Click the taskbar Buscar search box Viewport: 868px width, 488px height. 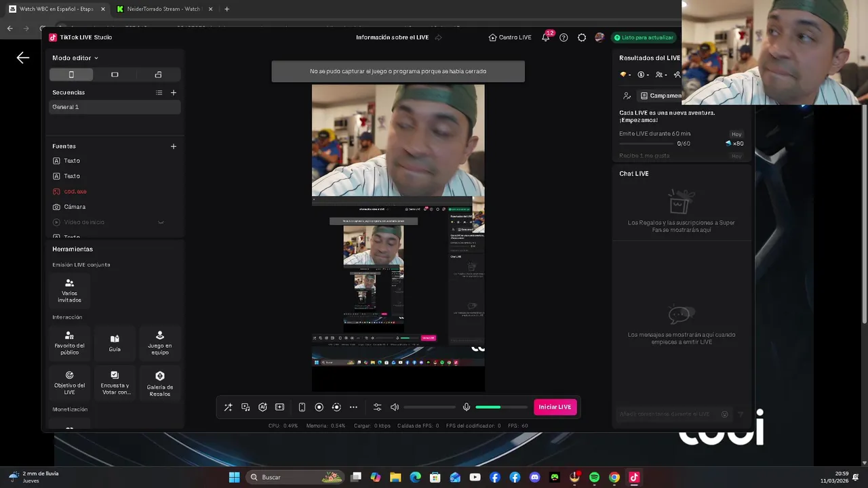(295, 477)
